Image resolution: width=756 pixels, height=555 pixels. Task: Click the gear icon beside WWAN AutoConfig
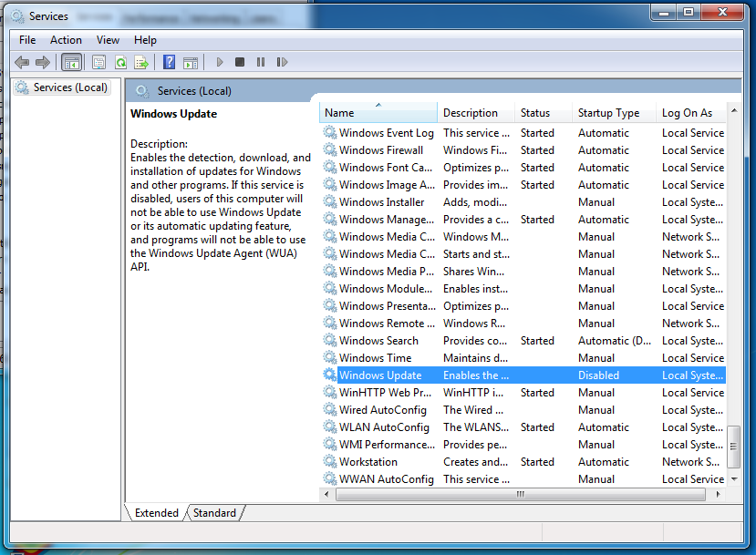[330, 478]
